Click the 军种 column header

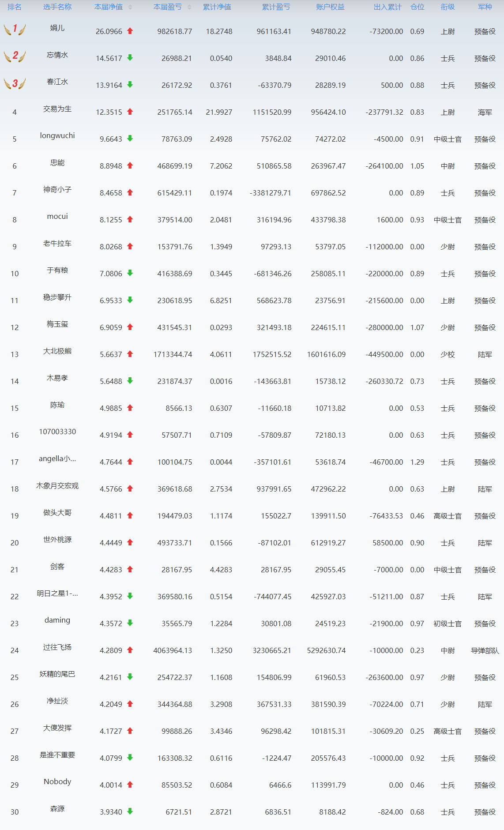[x=485, y=7]
